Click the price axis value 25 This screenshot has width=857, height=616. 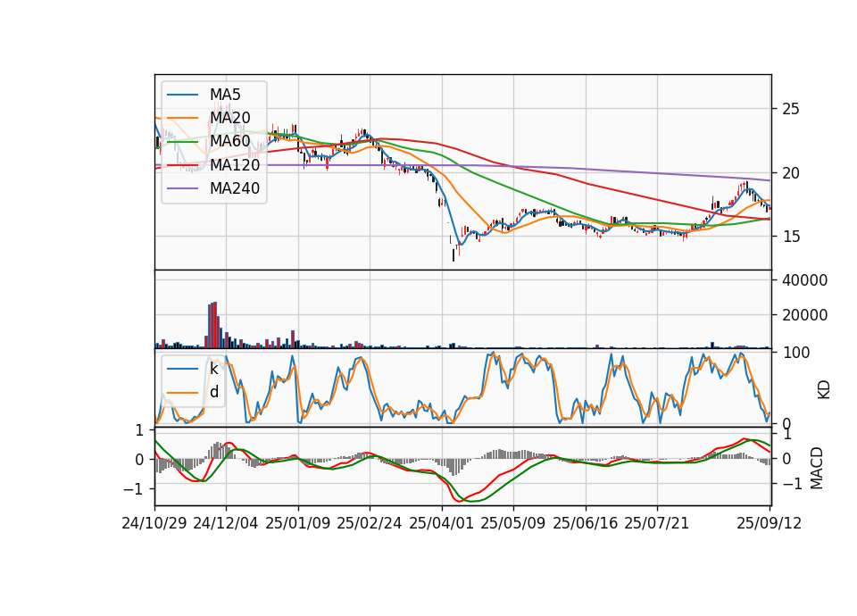pos(791,109)
